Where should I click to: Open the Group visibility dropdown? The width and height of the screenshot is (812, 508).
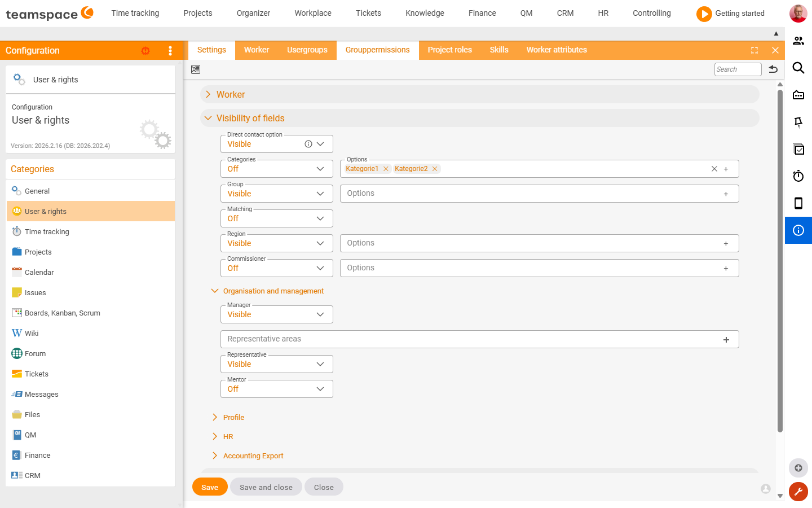click(x=277, y=194)
